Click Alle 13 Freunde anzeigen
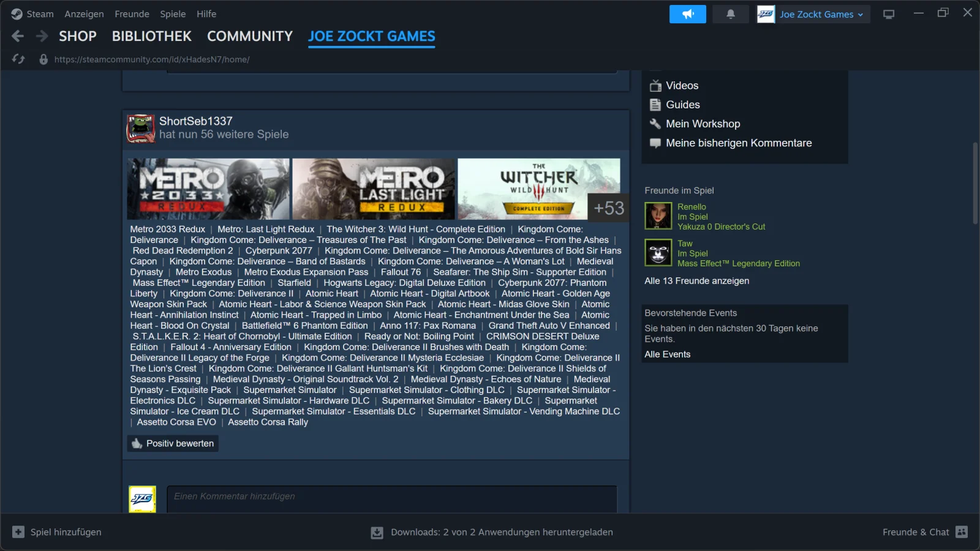The width and height of the screenshot is (980, 551). [696, 281]
